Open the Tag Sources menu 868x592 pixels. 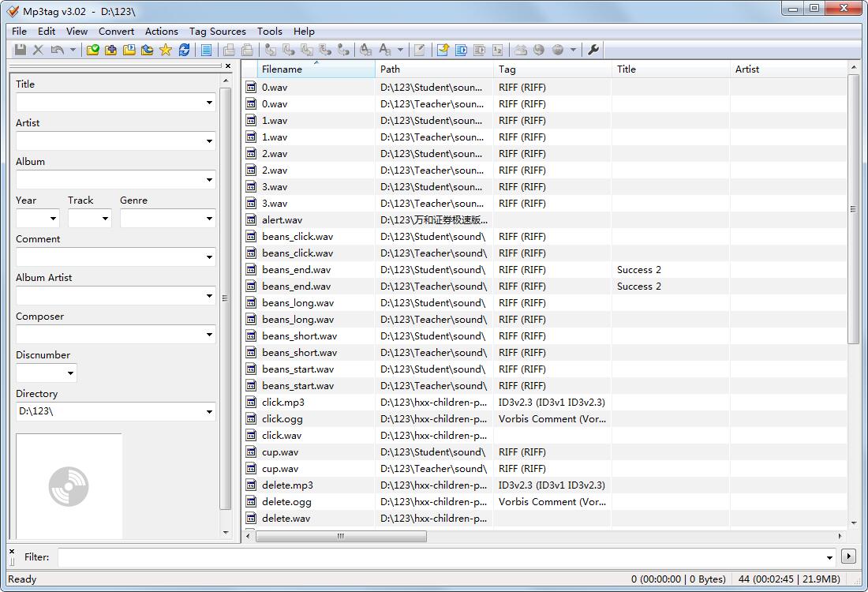point(218,32)
